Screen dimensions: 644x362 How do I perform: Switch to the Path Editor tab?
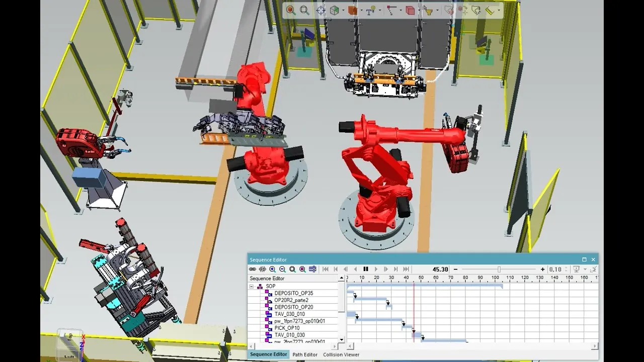coord(305,354)
